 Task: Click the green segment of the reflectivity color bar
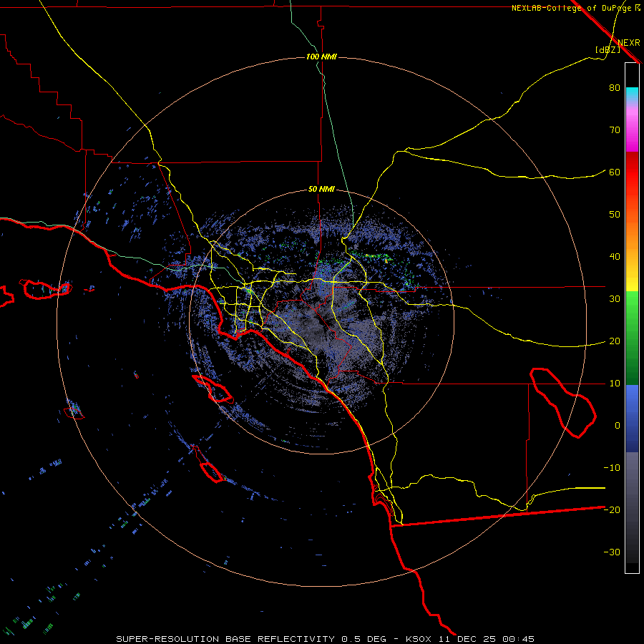[632, 338]
